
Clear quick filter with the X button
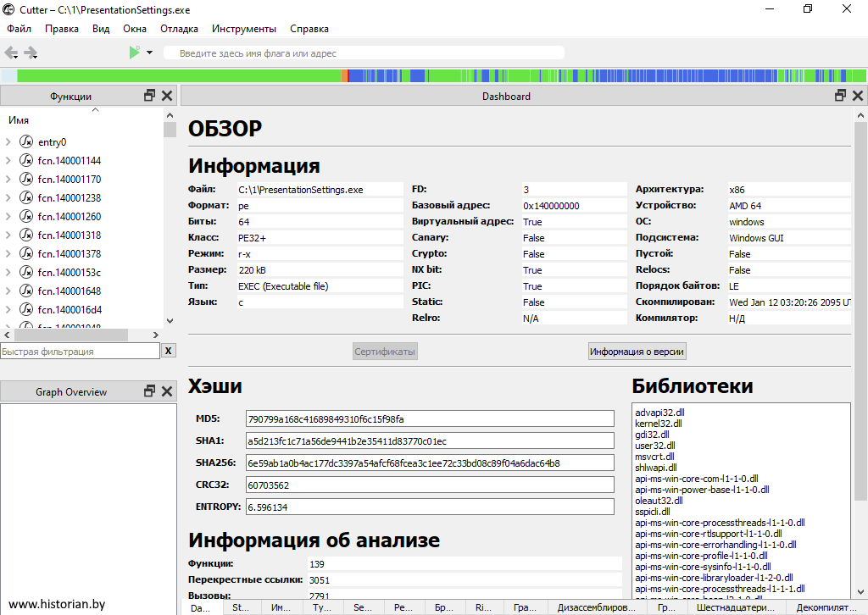pos(169,351)
